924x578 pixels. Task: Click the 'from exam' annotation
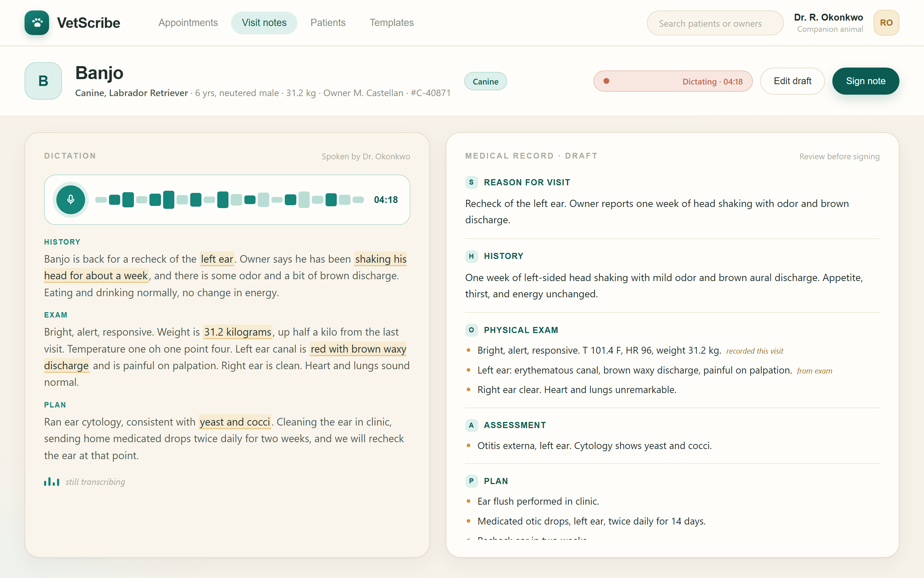[814, 371]
